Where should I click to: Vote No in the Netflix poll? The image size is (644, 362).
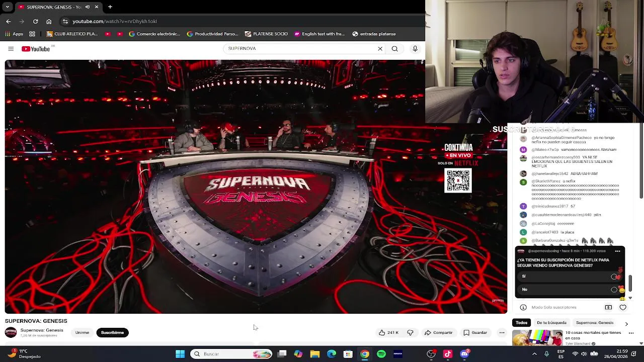click(569, 290)
